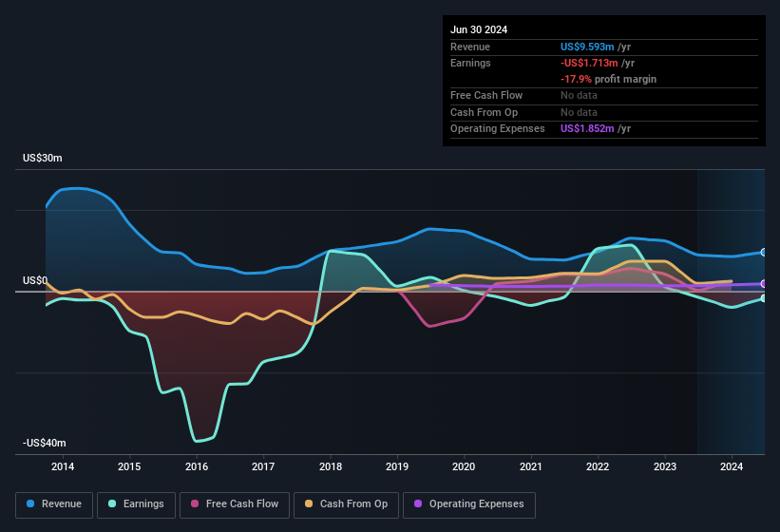The height and width of the screenshot is (532, 780).
Task: Click the 2015 x-axis label
Action: coord(129,466)
